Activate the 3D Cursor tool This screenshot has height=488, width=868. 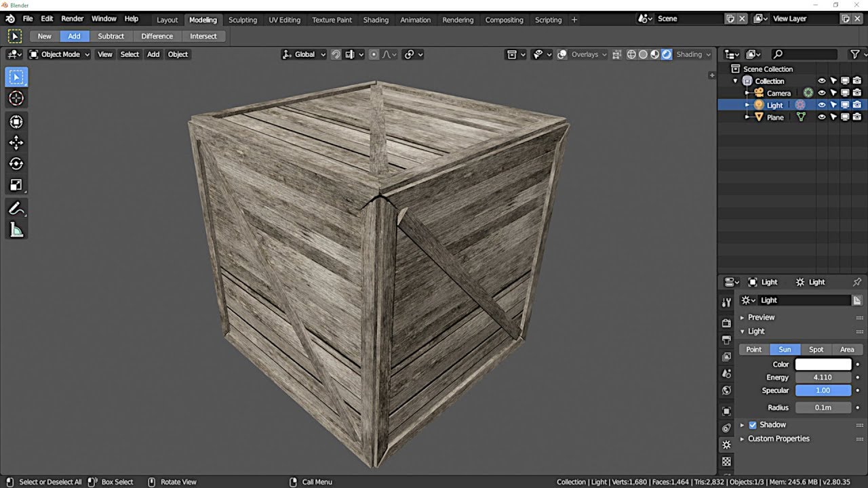click(16, 98)
